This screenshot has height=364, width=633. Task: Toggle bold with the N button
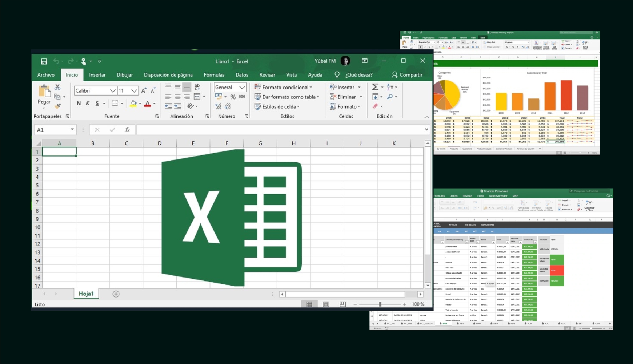pos(79,104)
